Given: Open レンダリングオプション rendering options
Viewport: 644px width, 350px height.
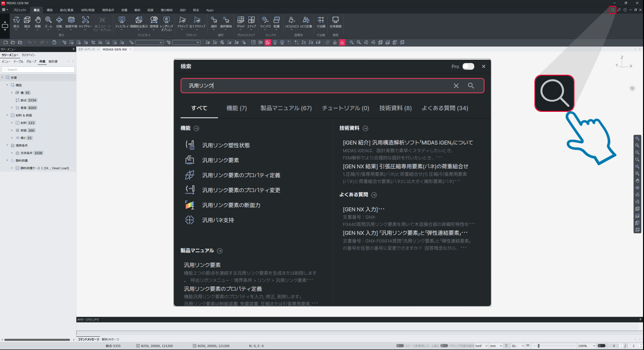Looking at the screenshot, I should [167, 23].
